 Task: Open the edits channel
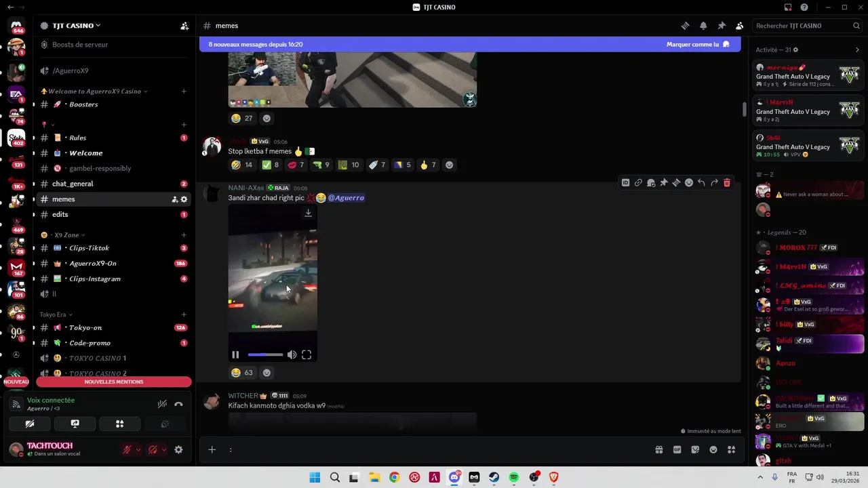113,214
